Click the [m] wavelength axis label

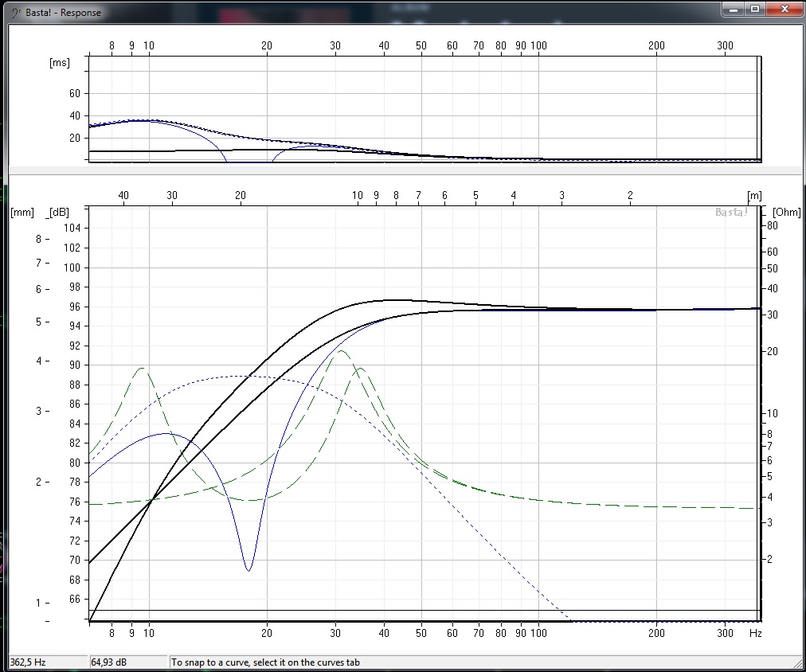point(753,195)
